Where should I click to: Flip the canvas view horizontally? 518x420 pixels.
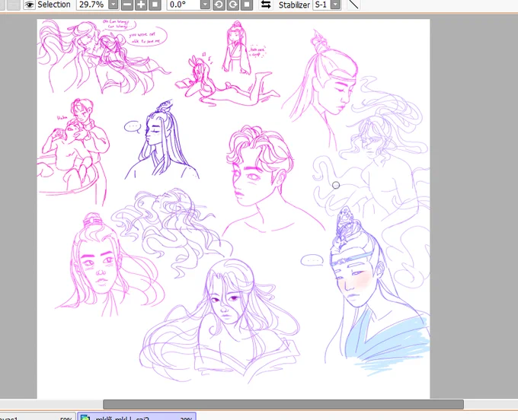click(x=266, y=5)
